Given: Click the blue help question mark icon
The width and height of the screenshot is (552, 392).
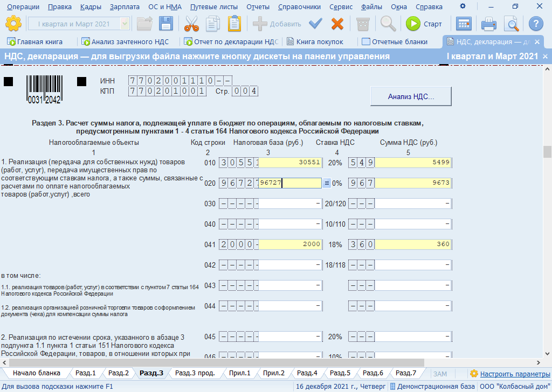Looking at the screenshot, I should (x=535, y=24).
